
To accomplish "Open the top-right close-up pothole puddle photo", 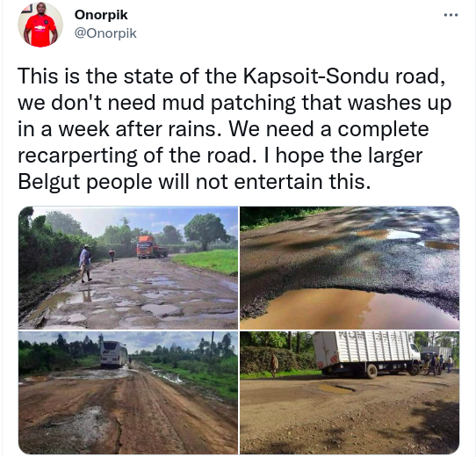I will tap(350, 268).
